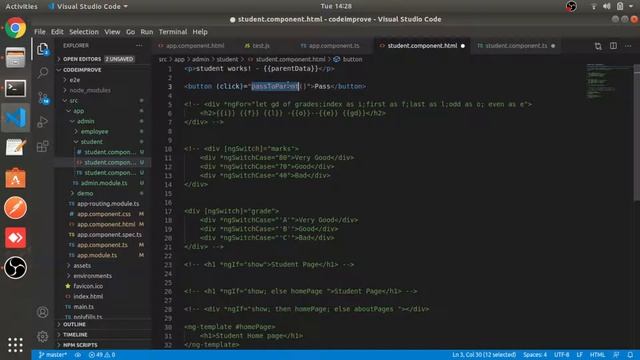Change the UTF-8 file encoding
Screen dimensions: 640x360
click(561, 355)
